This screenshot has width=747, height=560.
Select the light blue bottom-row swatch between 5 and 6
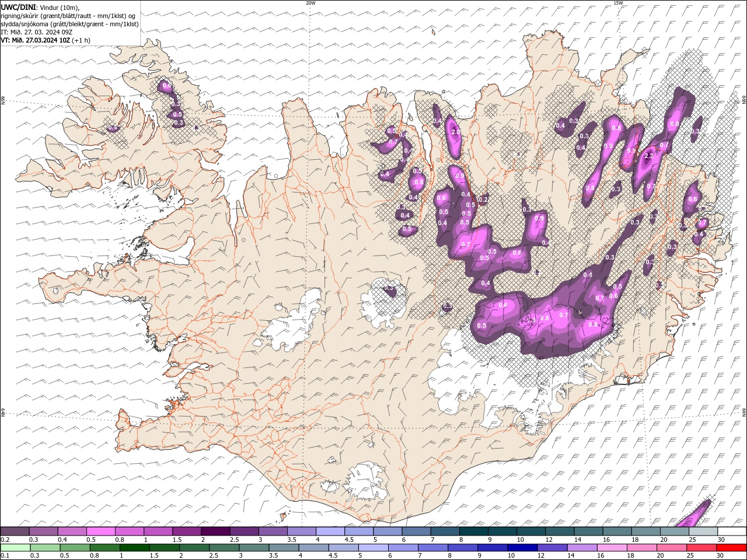click(373, 548)
